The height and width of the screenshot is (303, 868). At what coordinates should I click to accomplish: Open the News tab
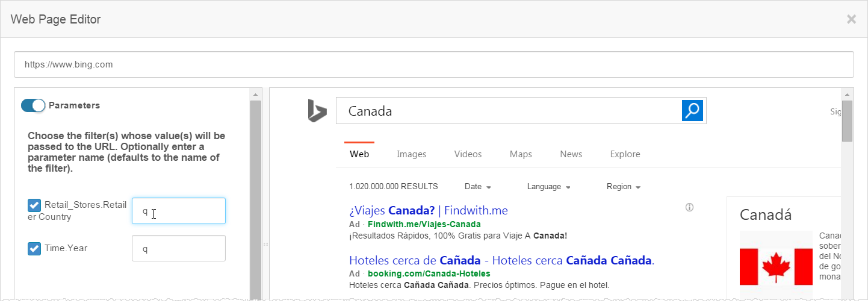point(571,154)
